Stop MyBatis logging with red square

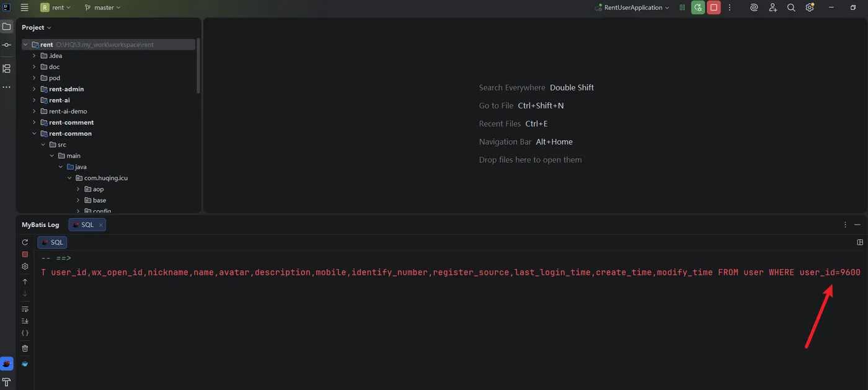pos(25,254)
